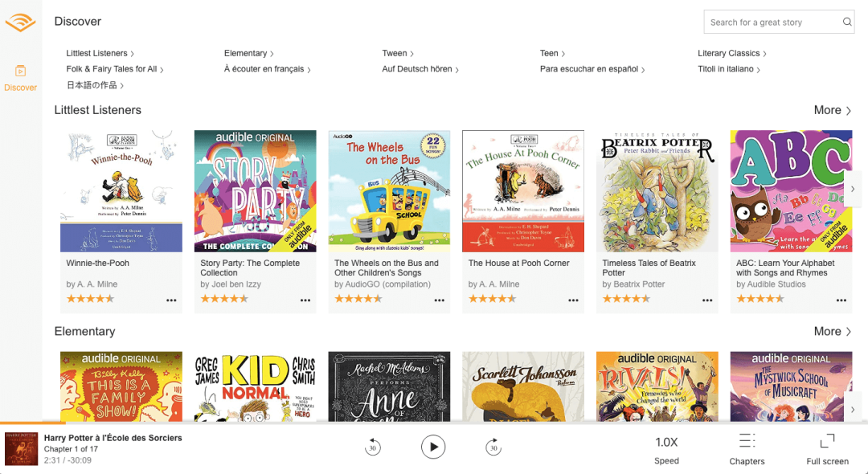
Task: Click the search magnifier icon
Action: tap(847, 22)
